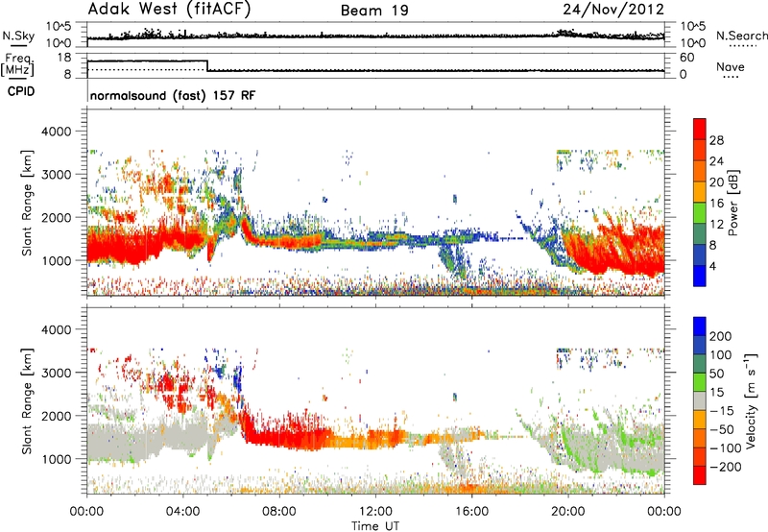The height and width of the screenshot is (532, 768).
Task: Pick the bright blue bottom power colorbar segment
Action: point(700,277)
